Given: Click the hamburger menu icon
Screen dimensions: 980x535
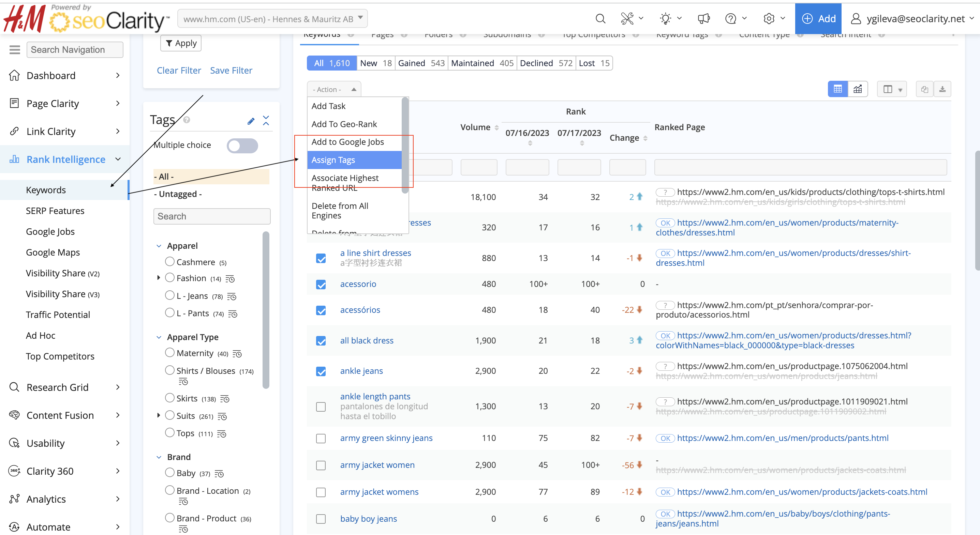Looking at the screenshot, I should [14, 50].
